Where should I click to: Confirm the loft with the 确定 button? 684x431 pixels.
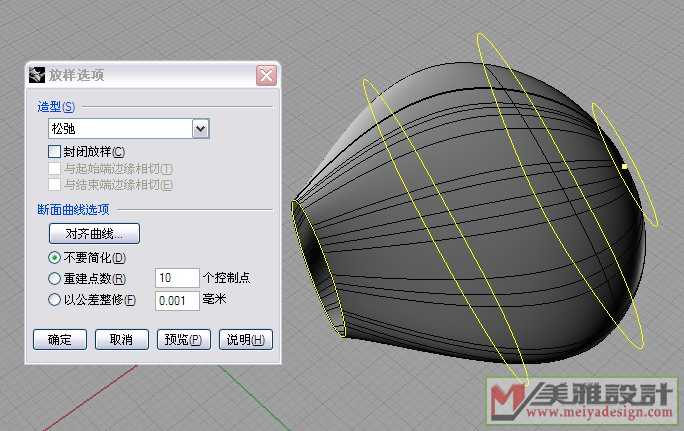[60, 339]
